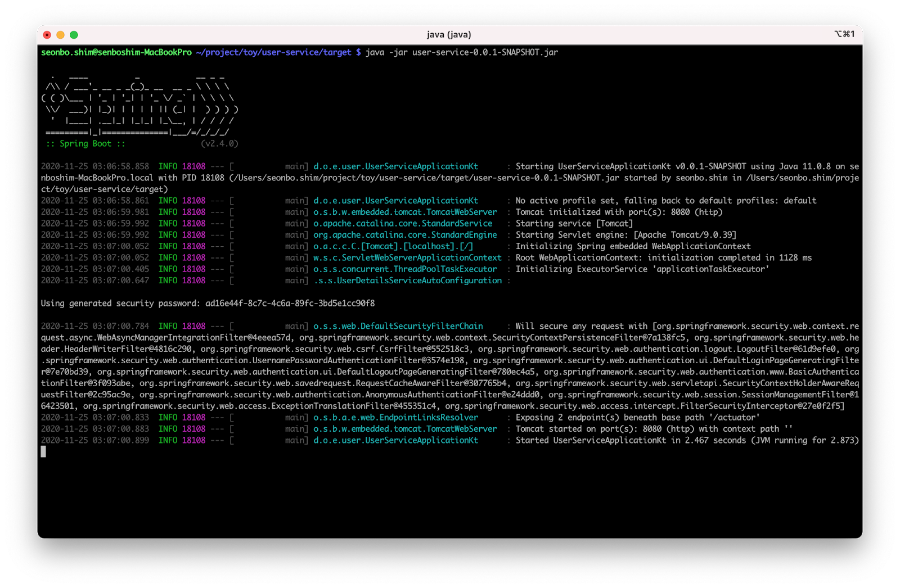Click 'Starting service [Tomcat]' message
Image resolution: width=900 pixels, height=588 pixels.
click(574, 224)
